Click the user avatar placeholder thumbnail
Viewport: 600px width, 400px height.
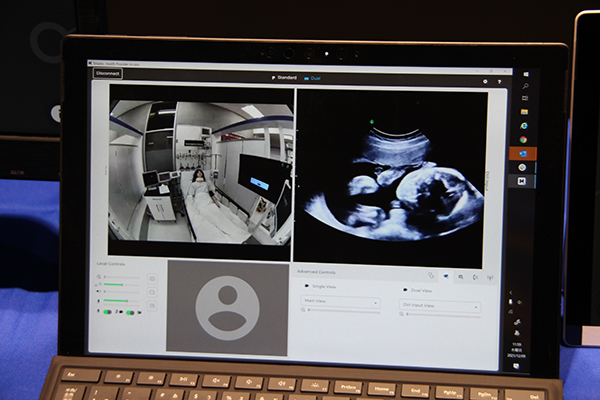point(229,306)
